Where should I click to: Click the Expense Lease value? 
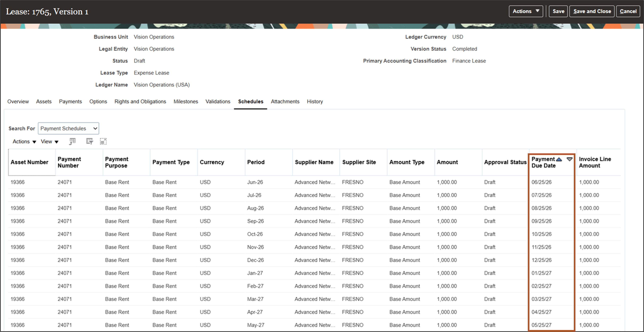(151, 73)
